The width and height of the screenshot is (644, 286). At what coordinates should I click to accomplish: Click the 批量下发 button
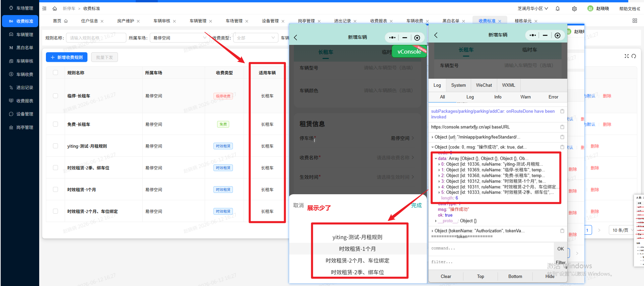coord(105,57)
